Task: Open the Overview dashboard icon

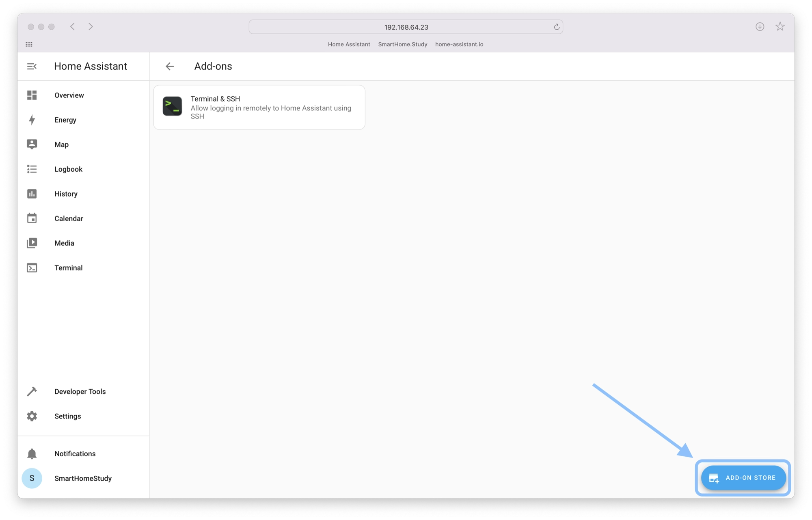Action: pyautogui.click(x=32, y=95)
